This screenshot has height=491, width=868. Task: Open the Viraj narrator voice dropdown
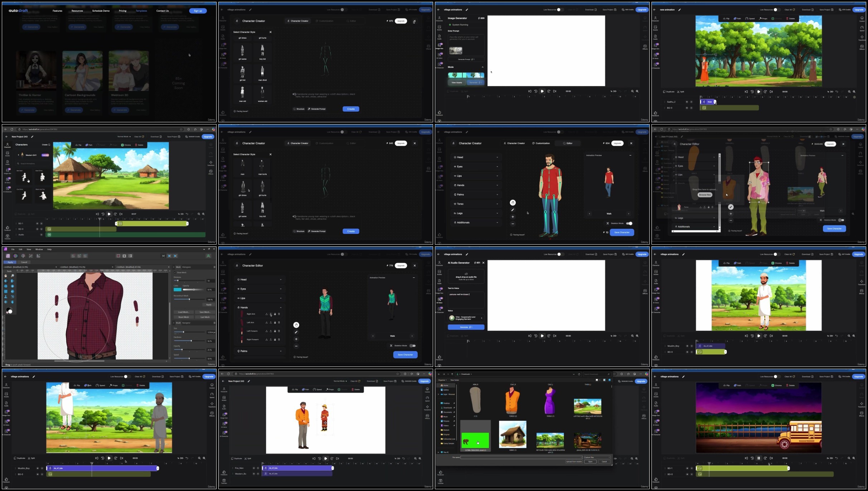(466, 318)
